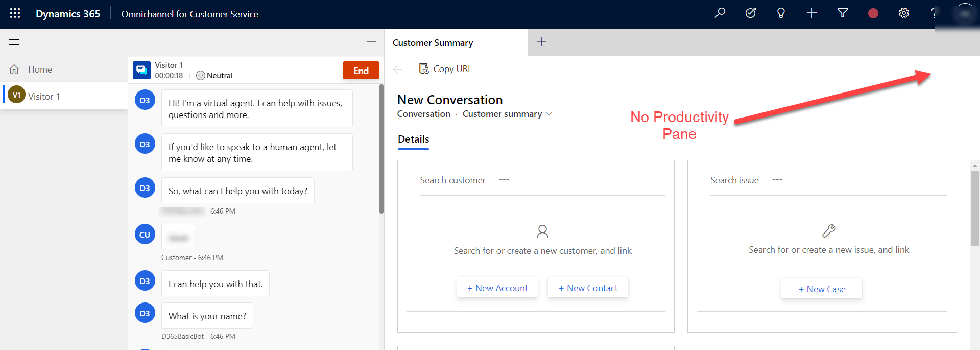Click the Home house icon
980x350 pixels.
tap(14, 69)
